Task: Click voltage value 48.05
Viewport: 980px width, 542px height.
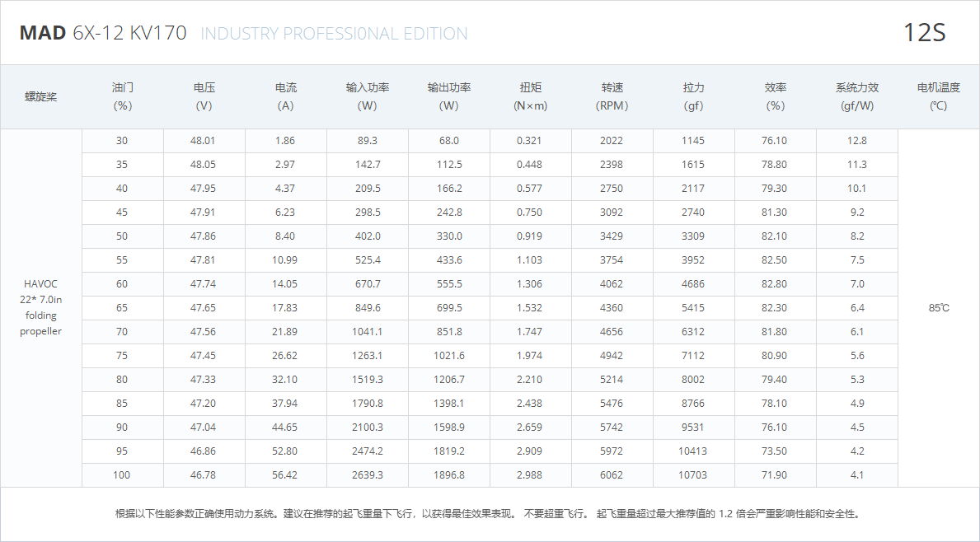Action: click(203, 164)
